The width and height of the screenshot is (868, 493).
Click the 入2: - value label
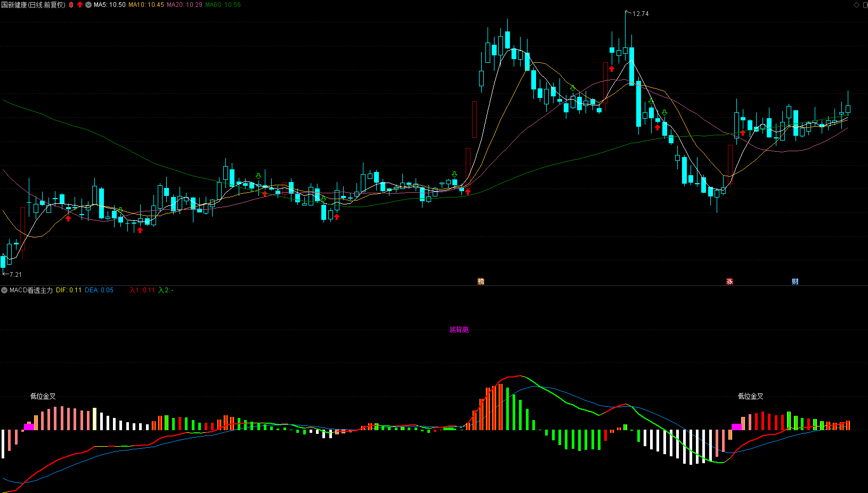click(166, 290)
